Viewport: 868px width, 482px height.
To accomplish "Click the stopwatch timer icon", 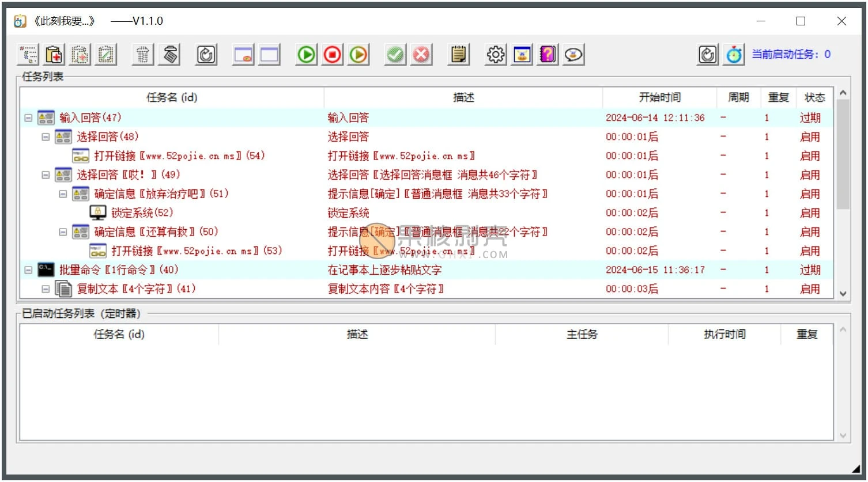I will point(734,55).
